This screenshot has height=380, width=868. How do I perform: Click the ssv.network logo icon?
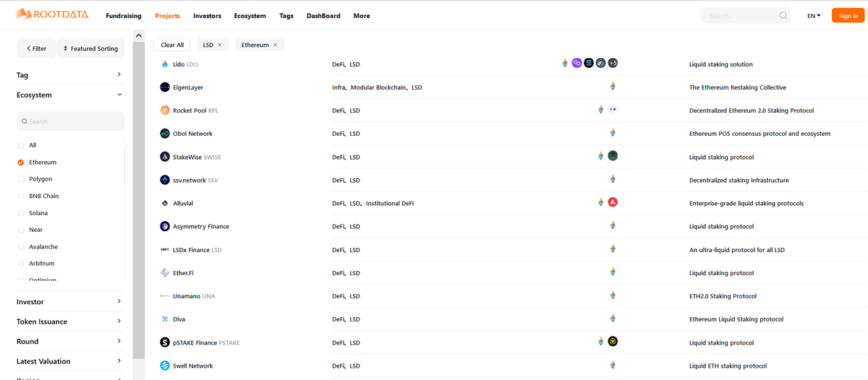(165, 180)
